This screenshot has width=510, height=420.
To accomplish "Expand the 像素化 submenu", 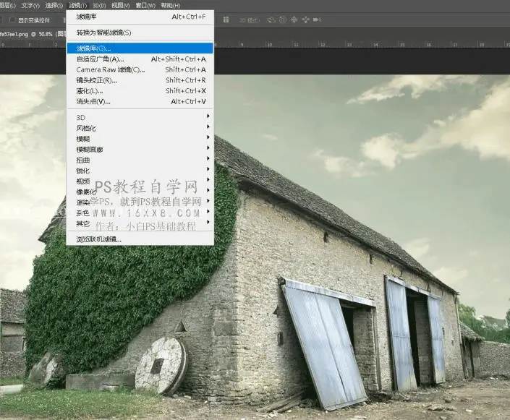I will pyautogui.click(x=140, y=192).
